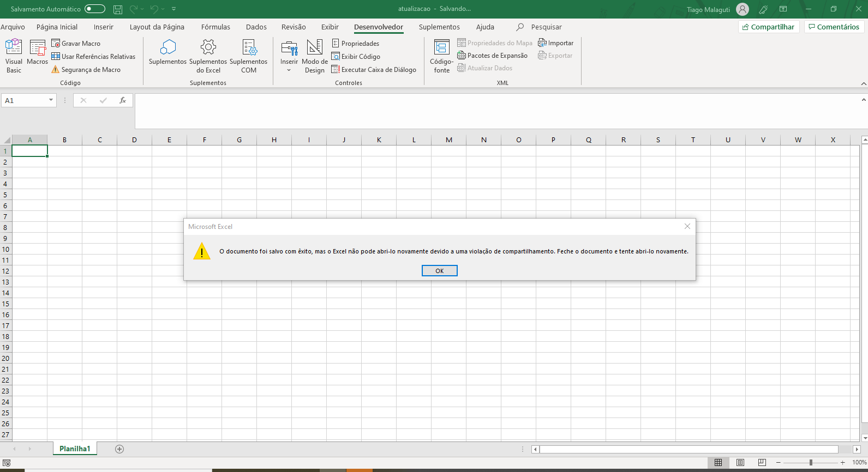Screen dimensions: 868x472
Task: Switch to Layout da Página tab
Action: pos(157,27)
